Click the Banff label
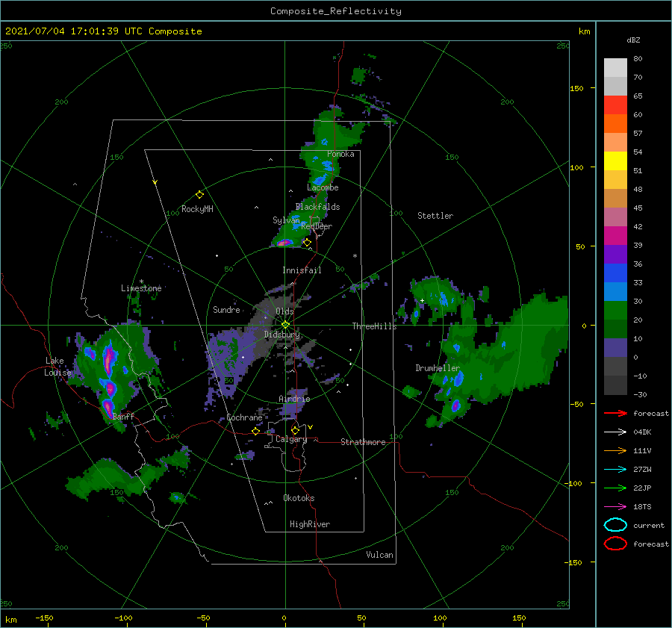This screenshot has width=672, height=628. (123, 416)
